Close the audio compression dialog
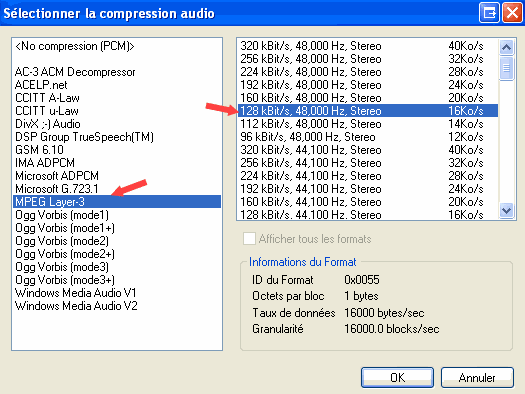 coord(512,13)
